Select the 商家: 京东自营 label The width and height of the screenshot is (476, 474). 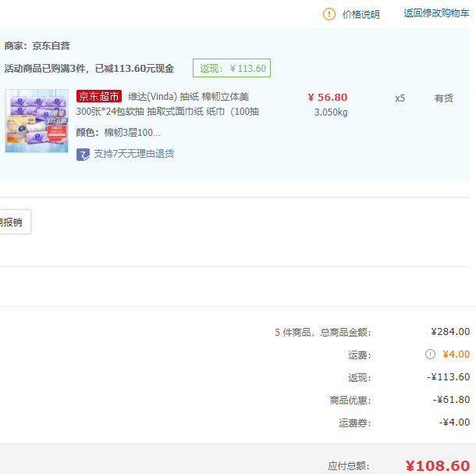coord(37,46)
